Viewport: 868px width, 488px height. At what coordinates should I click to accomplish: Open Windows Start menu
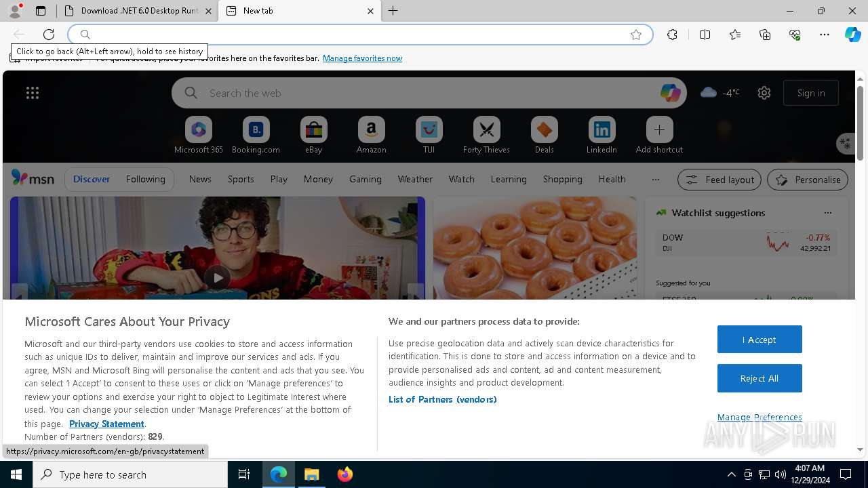click(16, 474)
